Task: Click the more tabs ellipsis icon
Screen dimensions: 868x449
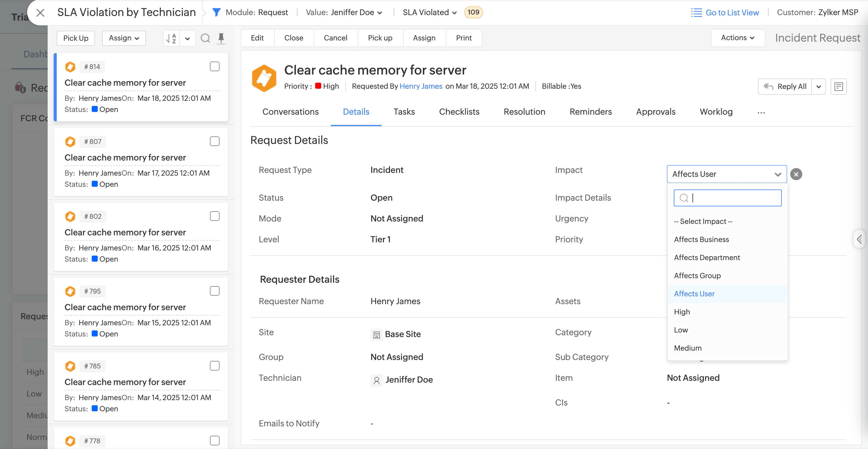Action: click(761, 112)
